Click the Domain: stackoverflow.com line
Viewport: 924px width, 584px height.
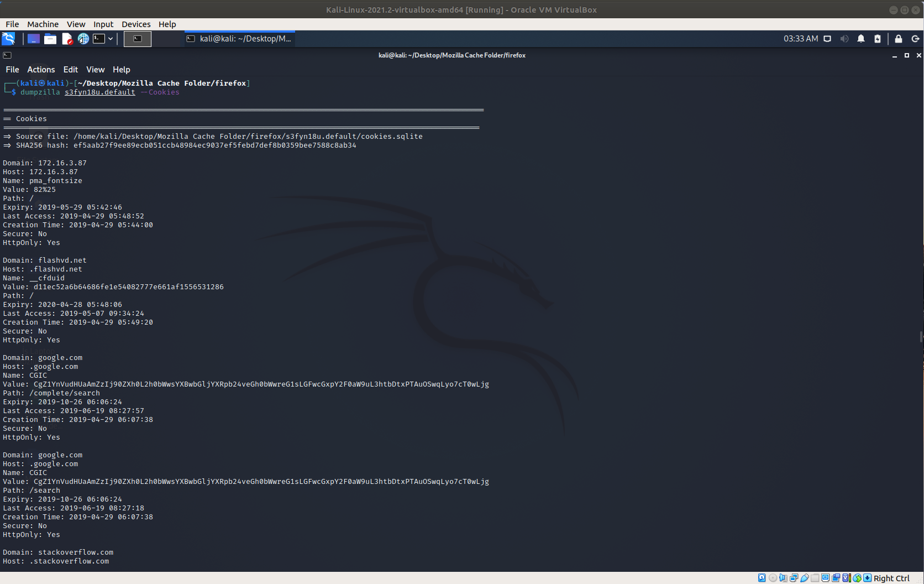pos(58,552)
